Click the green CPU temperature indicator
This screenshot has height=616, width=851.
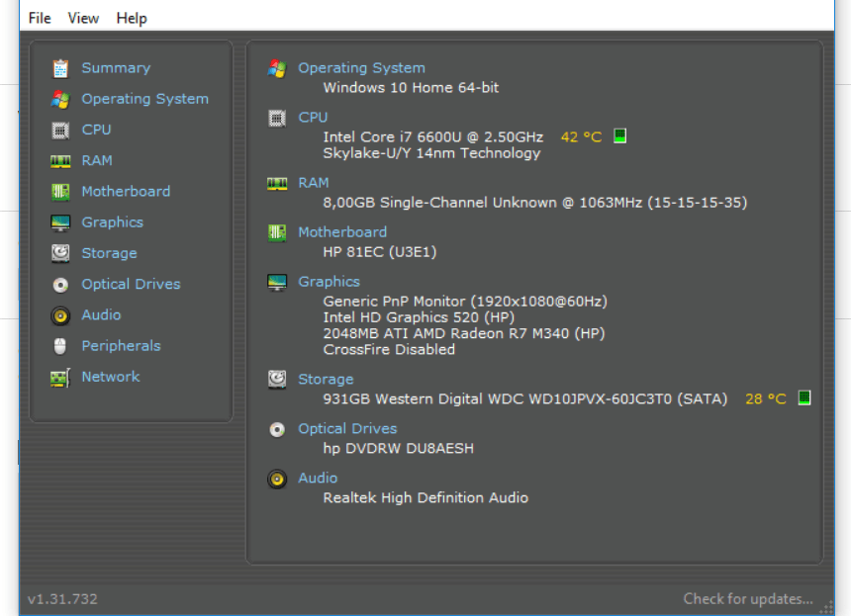coord(620,136)
